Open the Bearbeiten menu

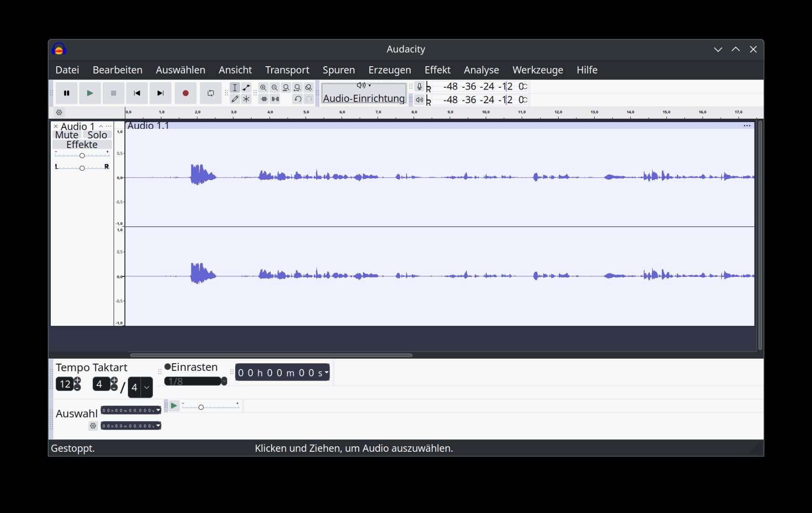117,70
